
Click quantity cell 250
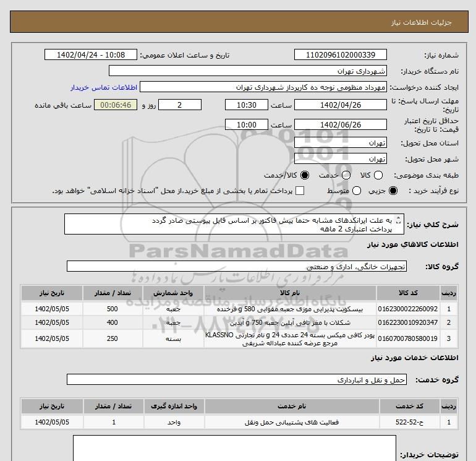(x=113, y=338)
